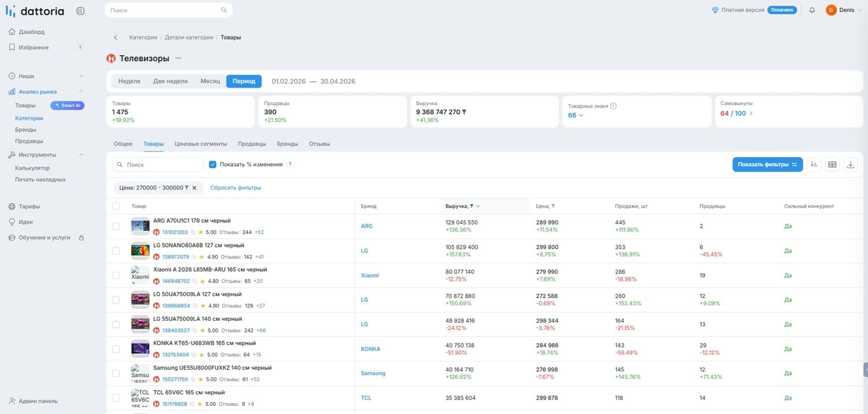868x414 pixels.
Task: Open the Xiaomi brand link
Action: [x=370, y=276]
